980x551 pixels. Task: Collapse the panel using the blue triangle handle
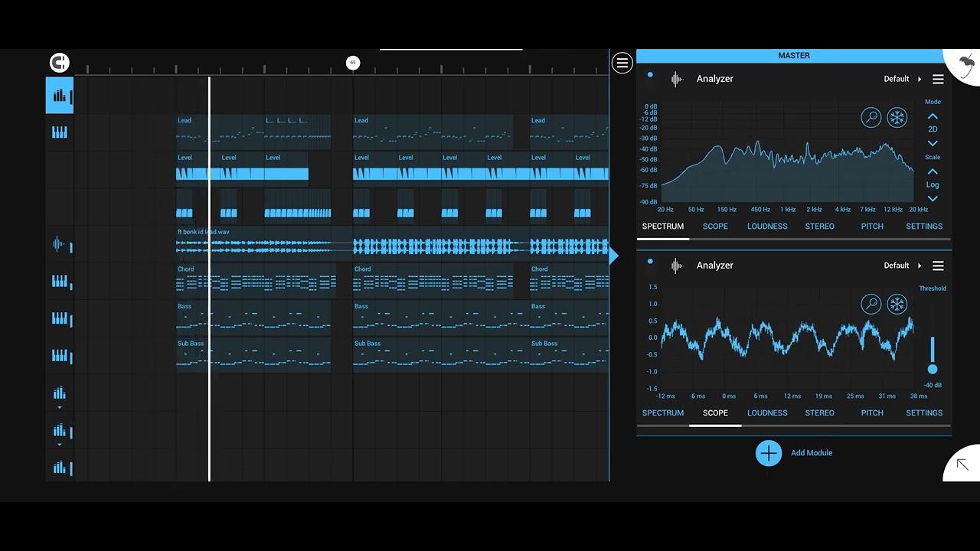point(613,256)
